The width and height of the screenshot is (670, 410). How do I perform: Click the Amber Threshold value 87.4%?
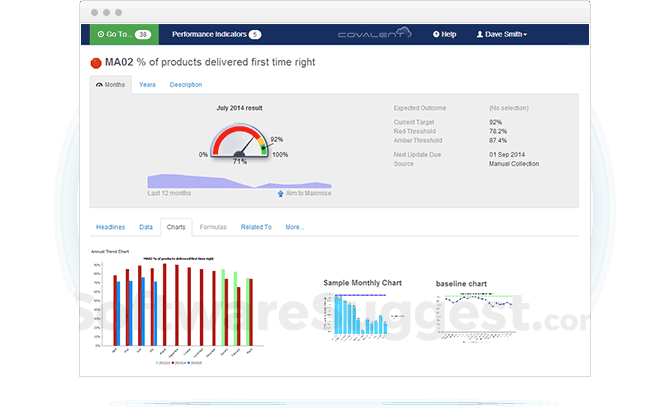(498, 140)
